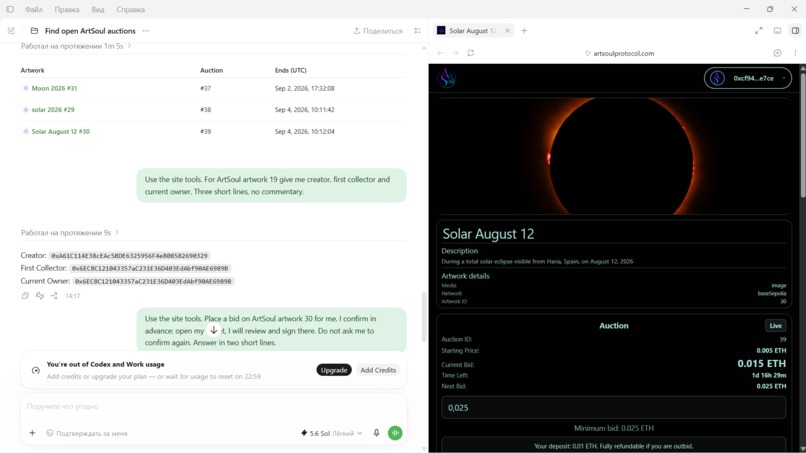
Task: Click the chat panel vertical scrollbar
Action: (424, 317)
